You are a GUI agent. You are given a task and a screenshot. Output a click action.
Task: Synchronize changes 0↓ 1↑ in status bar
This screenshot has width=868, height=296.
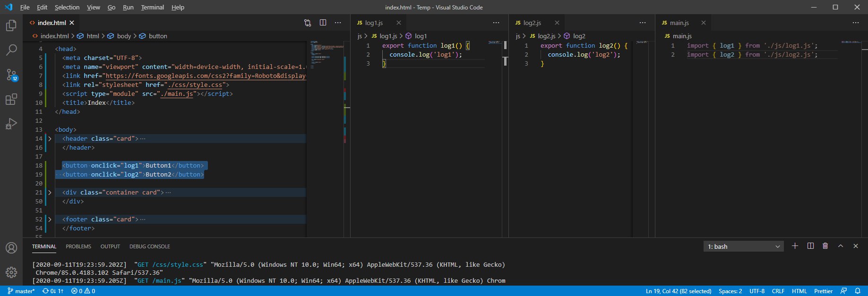pos(53,291)
